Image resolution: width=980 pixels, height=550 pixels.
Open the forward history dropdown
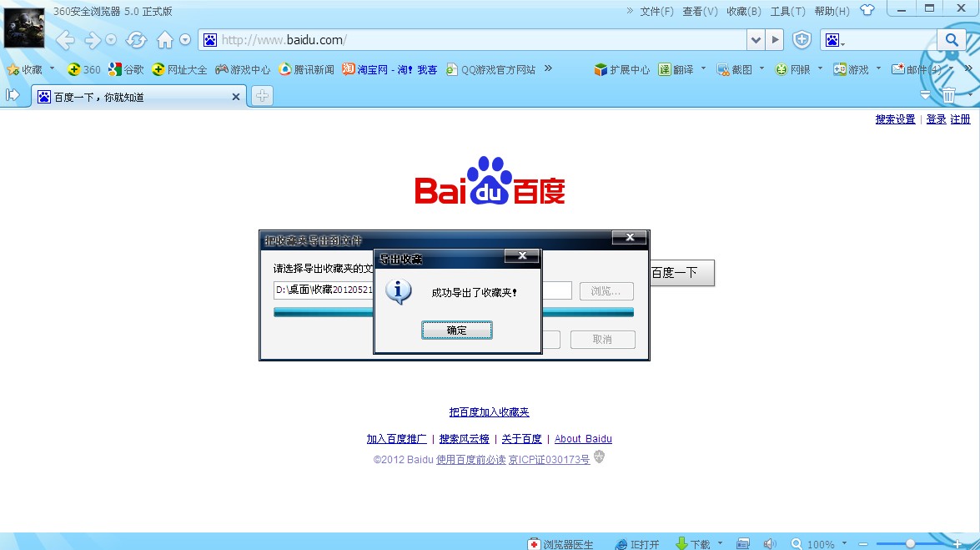111,40
